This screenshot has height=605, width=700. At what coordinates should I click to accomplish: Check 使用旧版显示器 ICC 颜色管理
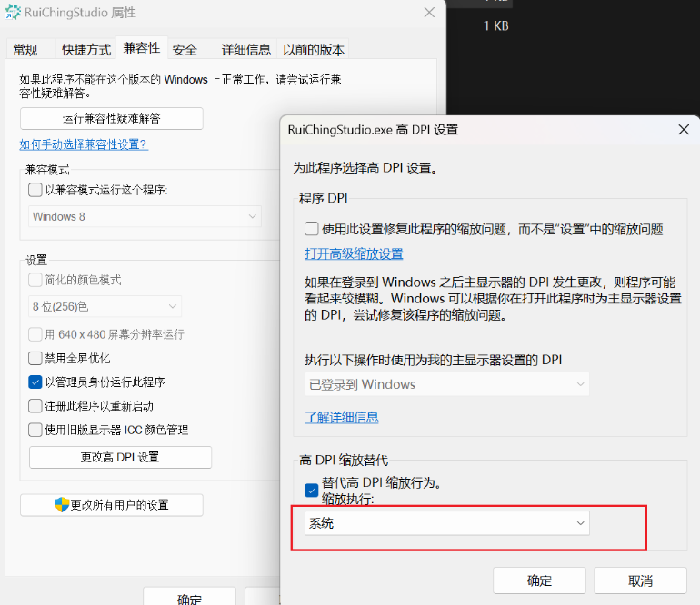point(35,430)
